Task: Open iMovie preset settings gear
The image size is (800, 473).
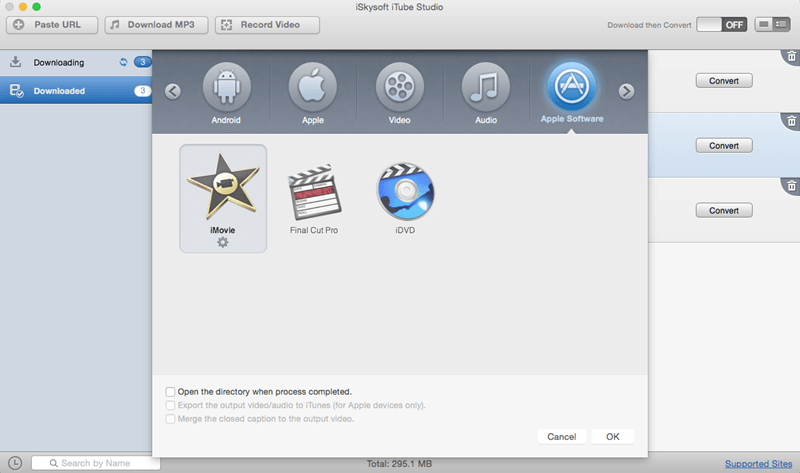Action: [223, 242]
